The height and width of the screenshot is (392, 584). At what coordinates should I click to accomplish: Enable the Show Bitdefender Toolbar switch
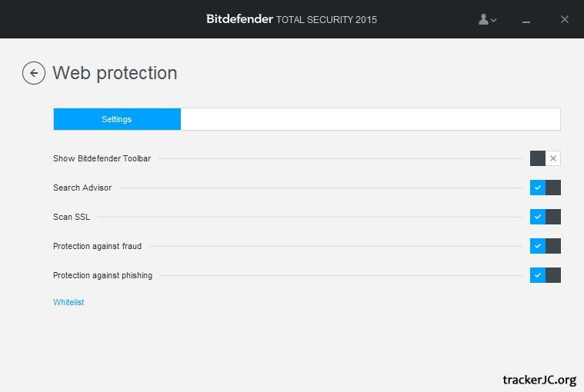tap(545, 158)
